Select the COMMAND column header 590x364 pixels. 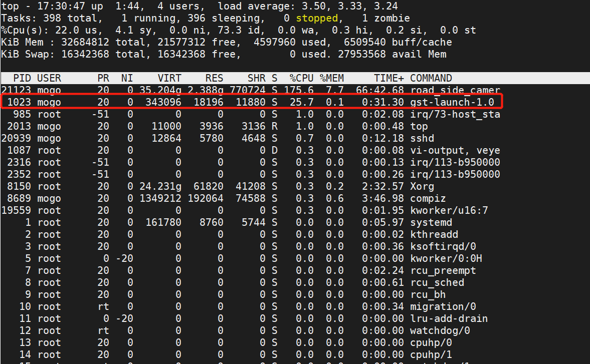(431, 78)
